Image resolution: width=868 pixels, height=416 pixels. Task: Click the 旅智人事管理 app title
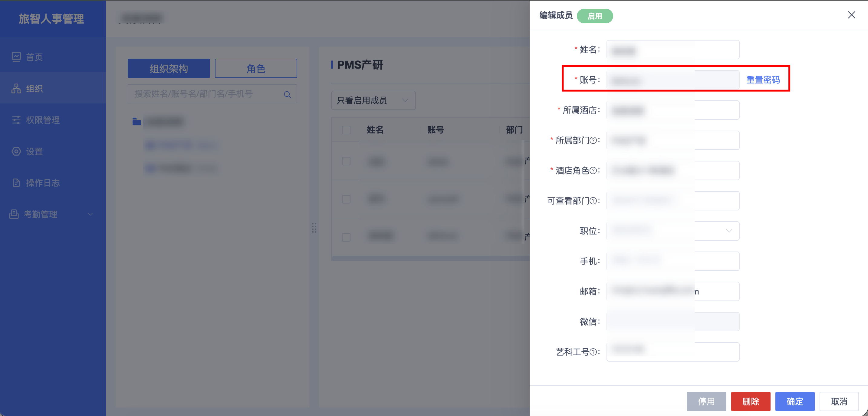[x=51, y=19]
